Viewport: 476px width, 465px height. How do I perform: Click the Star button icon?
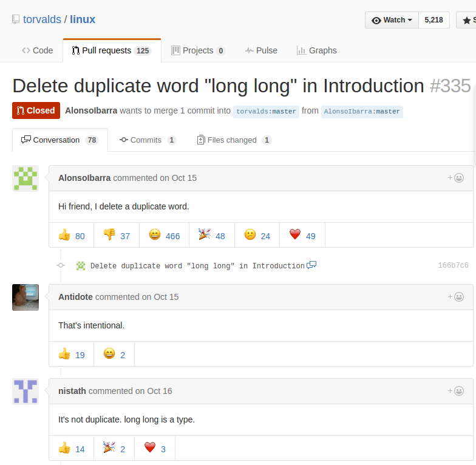tap(466, 21)
